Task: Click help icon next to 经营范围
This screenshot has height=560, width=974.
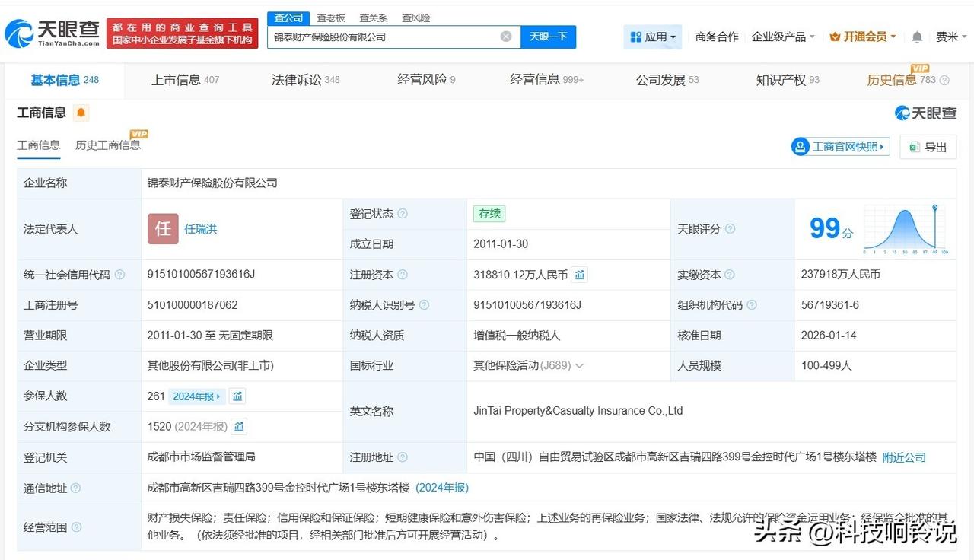Action: [x=76, y=527]
